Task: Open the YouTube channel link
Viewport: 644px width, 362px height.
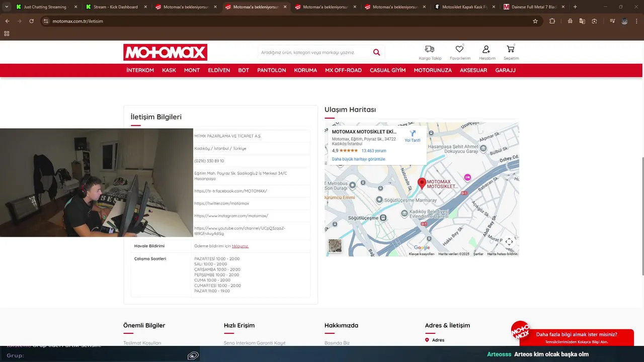Action: (239, 231)
